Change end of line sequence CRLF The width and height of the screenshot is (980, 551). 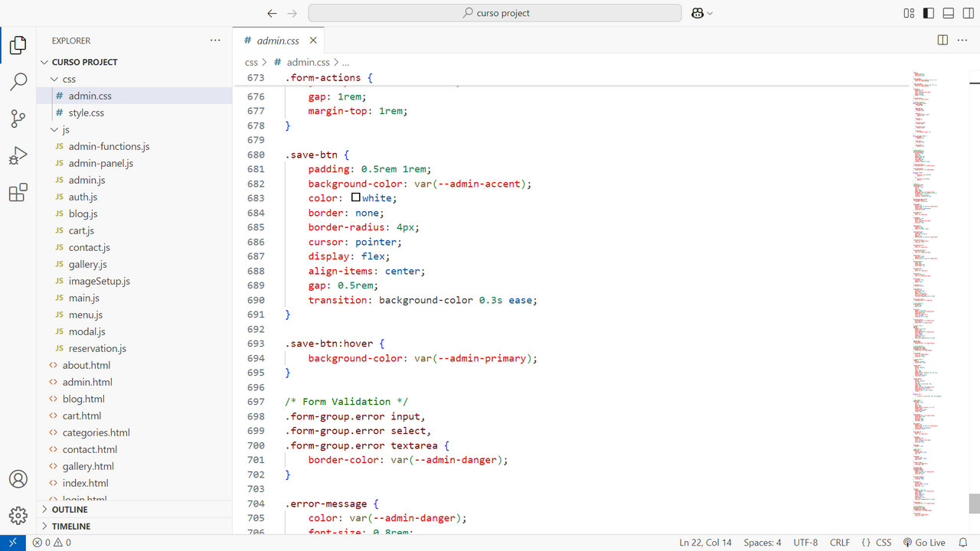[x=840, y=543]
